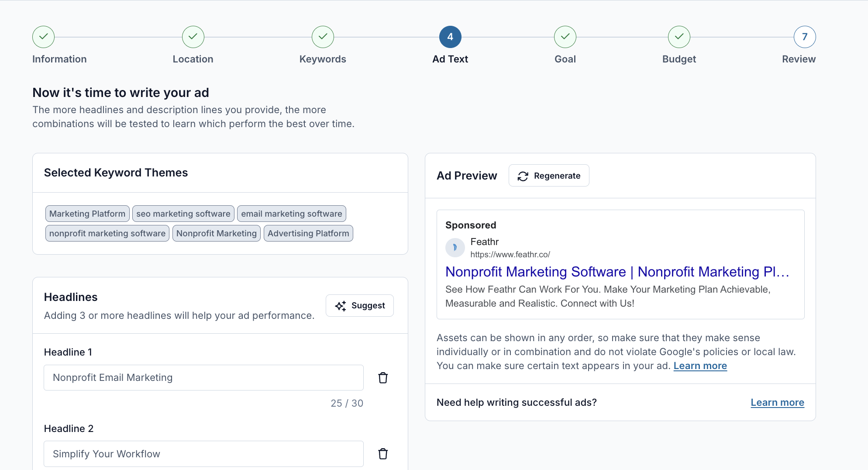This screenshot has width=868, height=470.
Task: Click the seo marketing software tag
Action: 183,214
